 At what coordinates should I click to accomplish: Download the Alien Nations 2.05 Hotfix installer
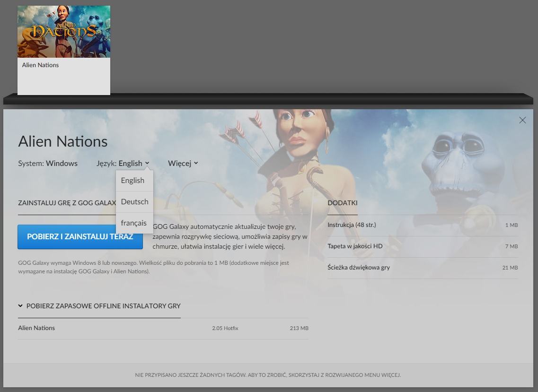pyautogui.click(x=163, y=328)
